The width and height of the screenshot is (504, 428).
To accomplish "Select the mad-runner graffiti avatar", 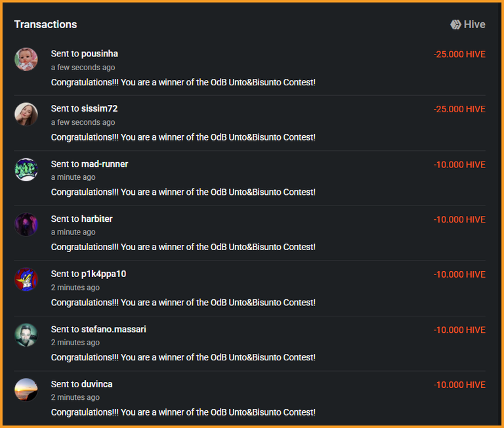I will pos(26,169).
